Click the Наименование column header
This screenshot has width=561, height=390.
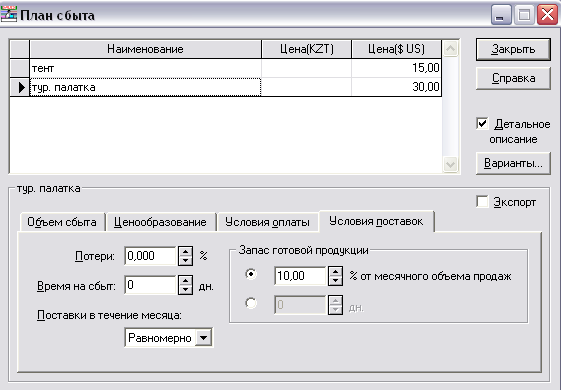[x=145, y=49]
